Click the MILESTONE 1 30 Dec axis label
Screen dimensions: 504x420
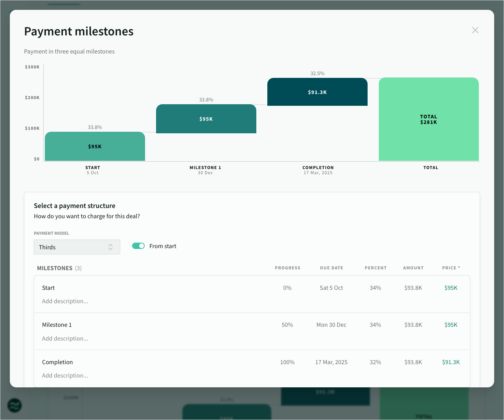[x=205, y=170]
